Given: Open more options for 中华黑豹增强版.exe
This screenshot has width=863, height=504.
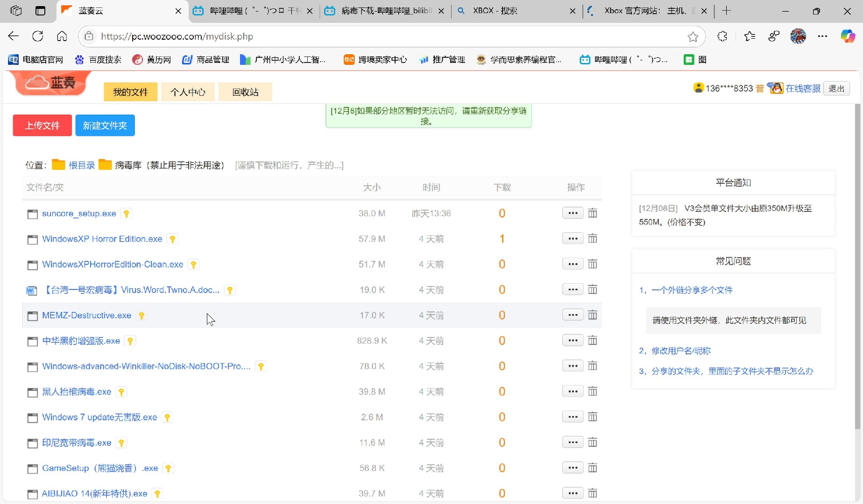Looking at the screenshot, I should 573,341.
